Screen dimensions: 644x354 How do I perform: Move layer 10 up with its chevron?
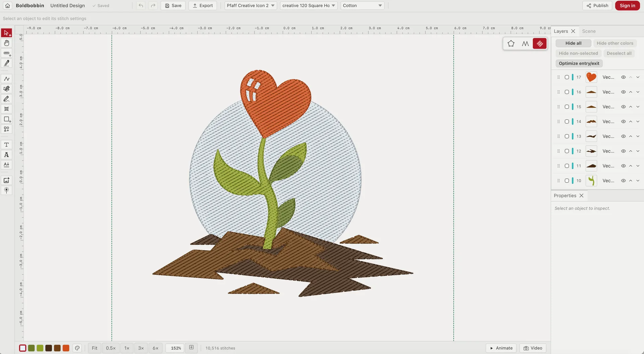[x=631, y=181]
